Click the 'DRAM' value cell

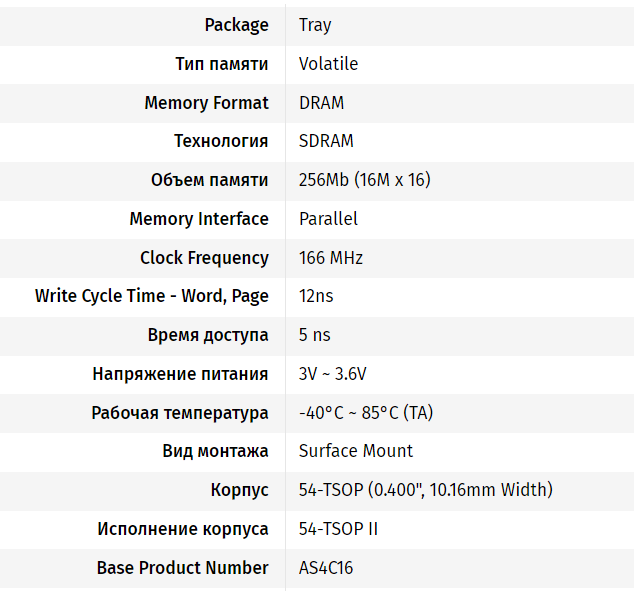pyautogui.click(x=322, y=103)
